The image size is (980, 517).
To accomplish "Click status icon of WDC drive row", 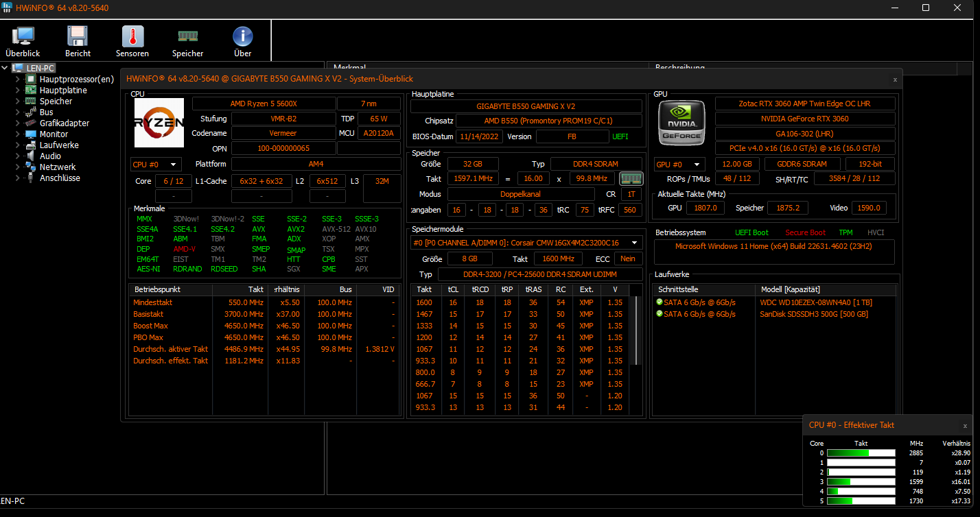I will tap(660, 302).
